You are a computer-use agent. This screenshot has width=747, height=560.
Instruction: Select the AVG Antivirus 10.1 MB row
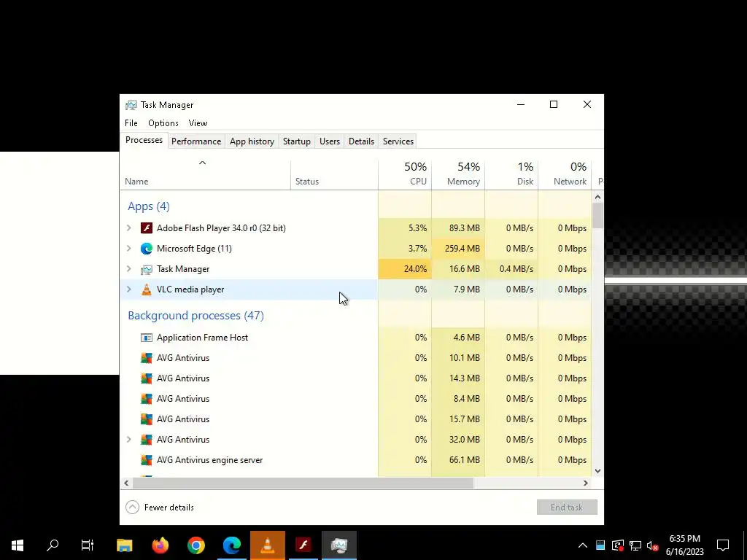tap(355, 358)
